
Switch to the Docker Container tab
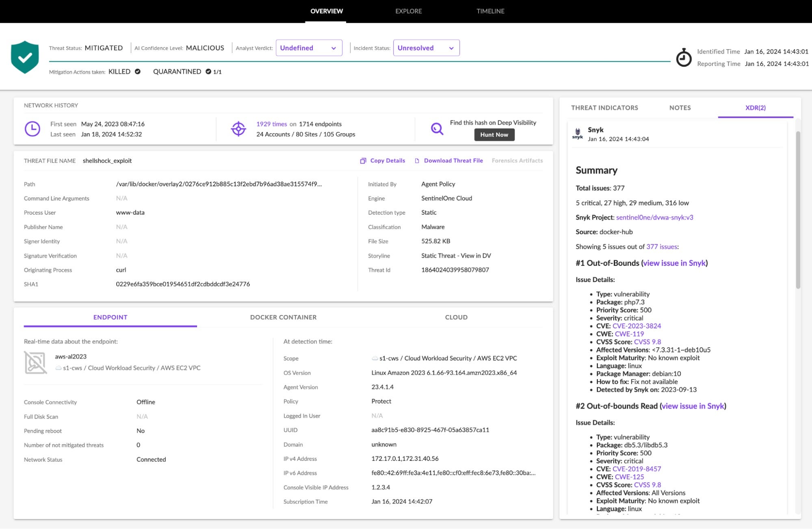click(283, 317)
